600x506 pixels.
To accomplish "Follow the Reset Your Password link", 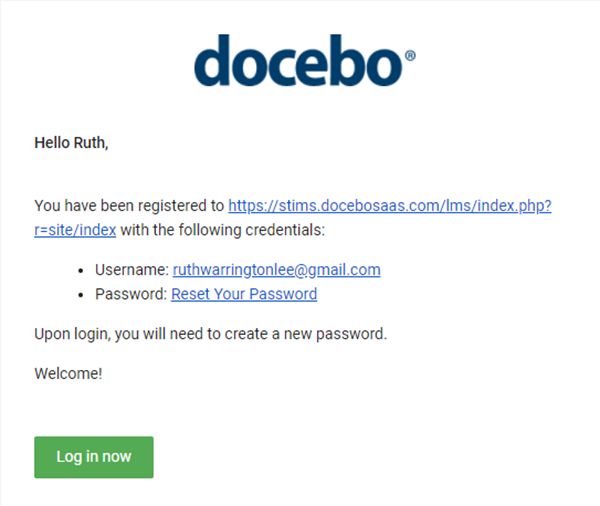I will point(244,294).
